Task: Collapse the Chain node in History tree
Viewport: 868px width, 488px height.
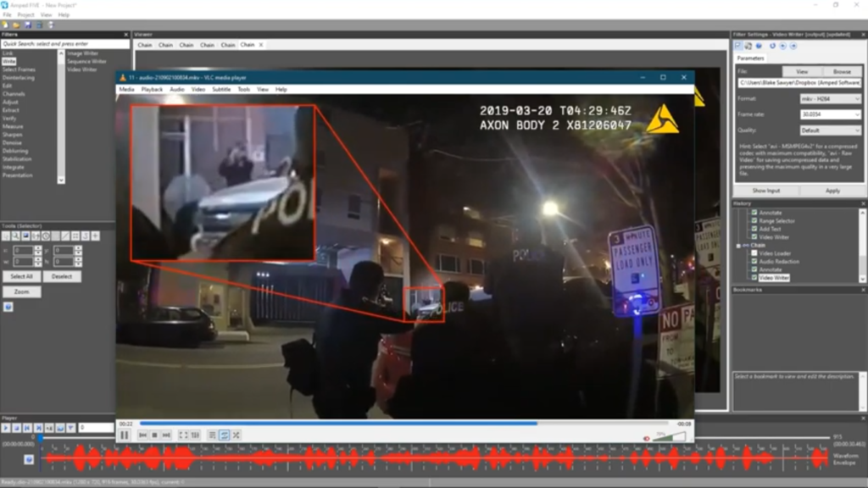Action: pos(738,245)
